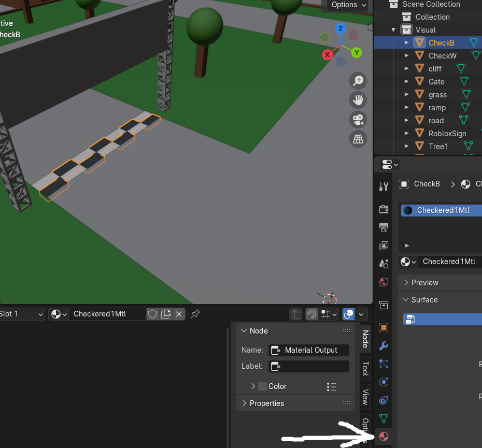Toggle fake user shield for Checkered1Mtl
This screenshot has width=482, height=448.
click(152, 314)
